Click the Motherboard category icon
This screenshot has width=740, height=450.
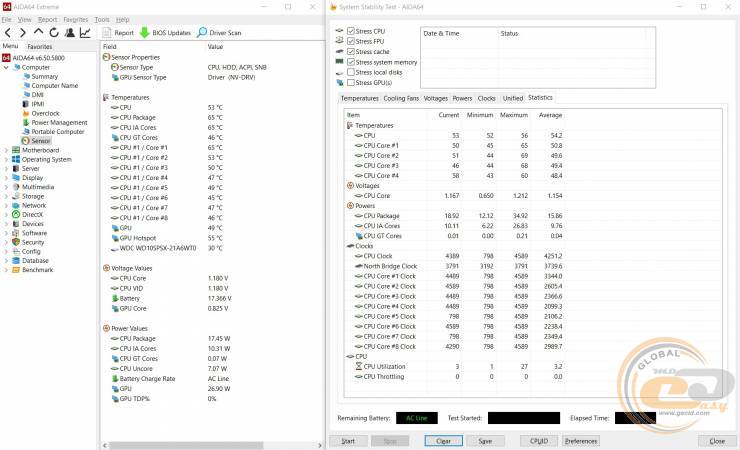(x=16, y=150)
